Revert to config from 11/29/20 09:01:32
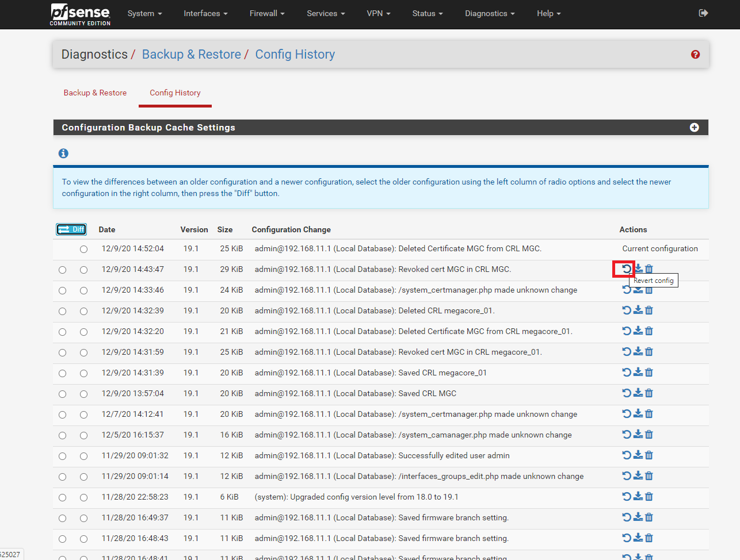740x560 pixels. pyautogui.click(x=627, y=455)
